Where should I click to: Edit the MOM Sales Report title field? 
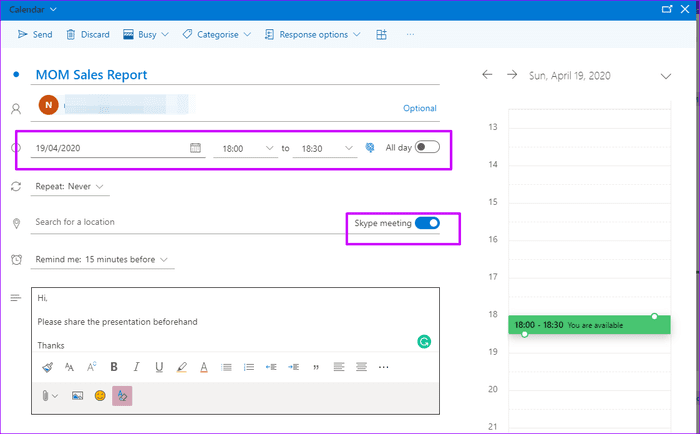pyautogui.click(x=235, y=75)
